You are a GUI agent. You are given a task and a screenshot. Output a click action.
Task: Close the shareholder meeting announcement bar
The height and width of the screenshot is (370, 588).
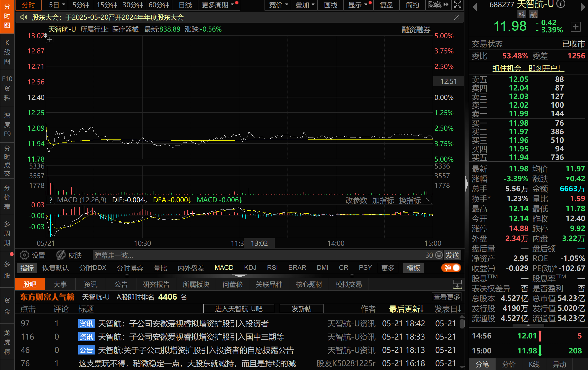[457, 17]
